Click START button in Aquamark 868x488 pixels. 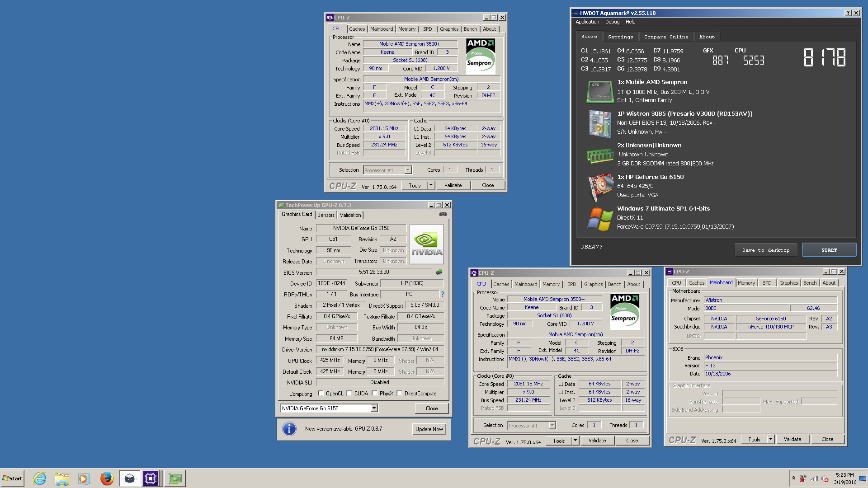(829, 250)
